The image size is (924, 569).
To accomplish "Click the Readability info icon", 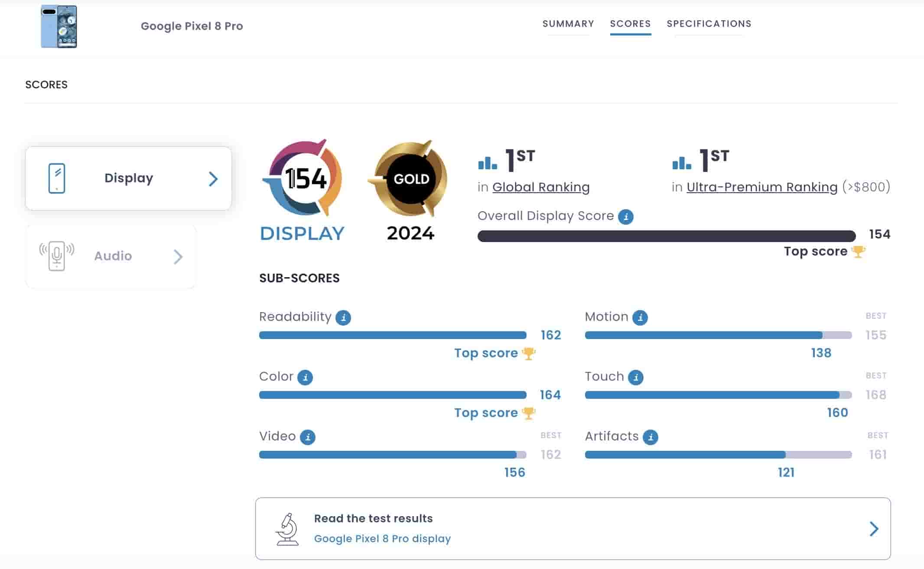I will coord(343,317).
